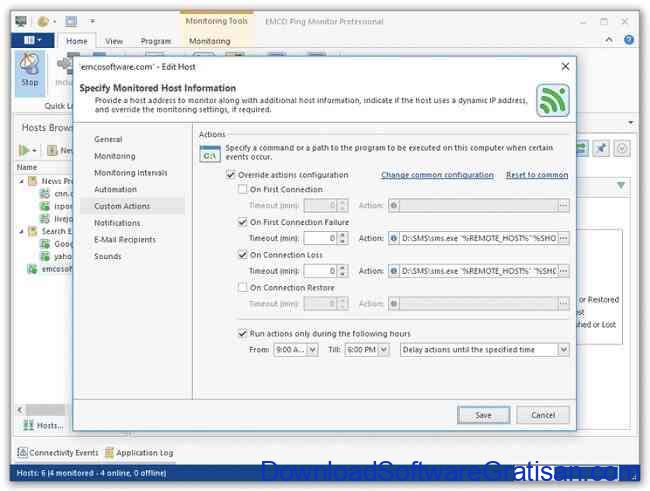This screenshot has height=491, width=650.
Task: Switch to the Monitoring ribbon tab
Action: pos(209,41)
